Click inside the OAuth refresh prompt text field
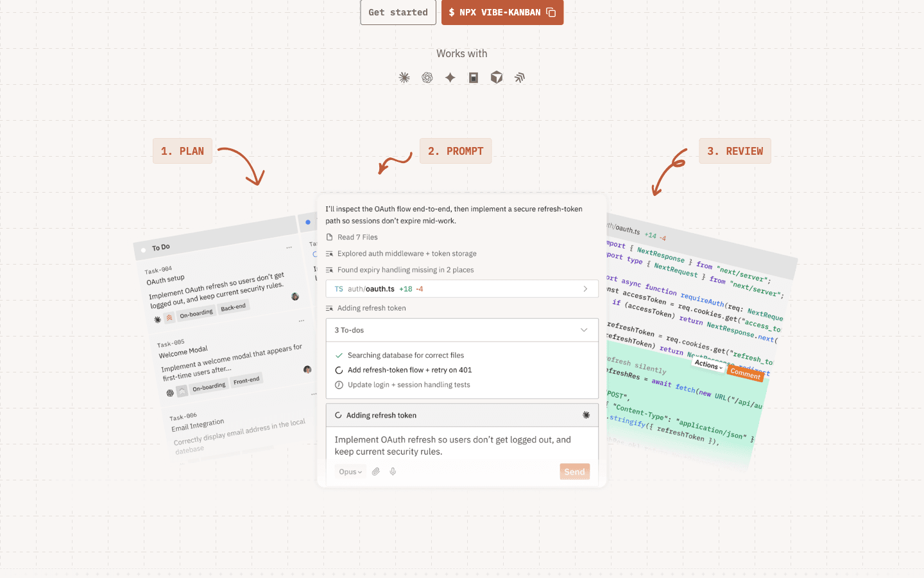This screenshot has height=578, width=924. point(461,445)
